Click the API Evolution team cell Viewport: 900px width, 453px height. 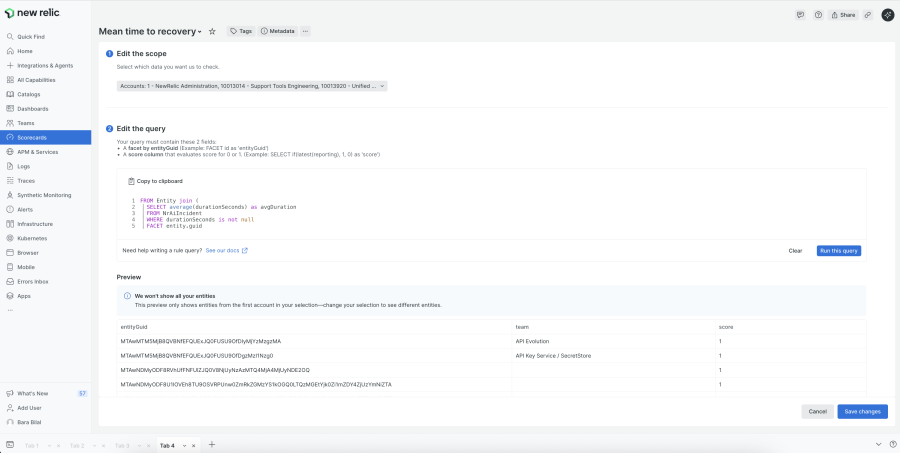(614, 341)
